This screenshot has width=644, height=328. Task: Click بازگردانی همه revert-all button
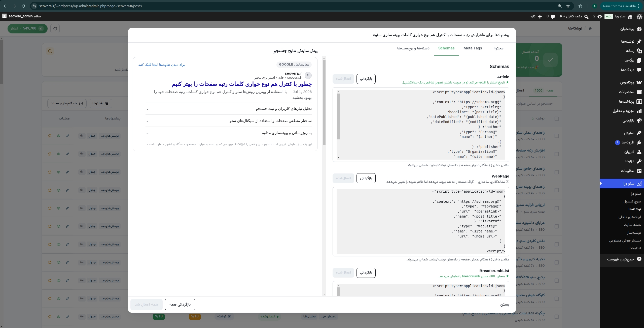[180, 305]
